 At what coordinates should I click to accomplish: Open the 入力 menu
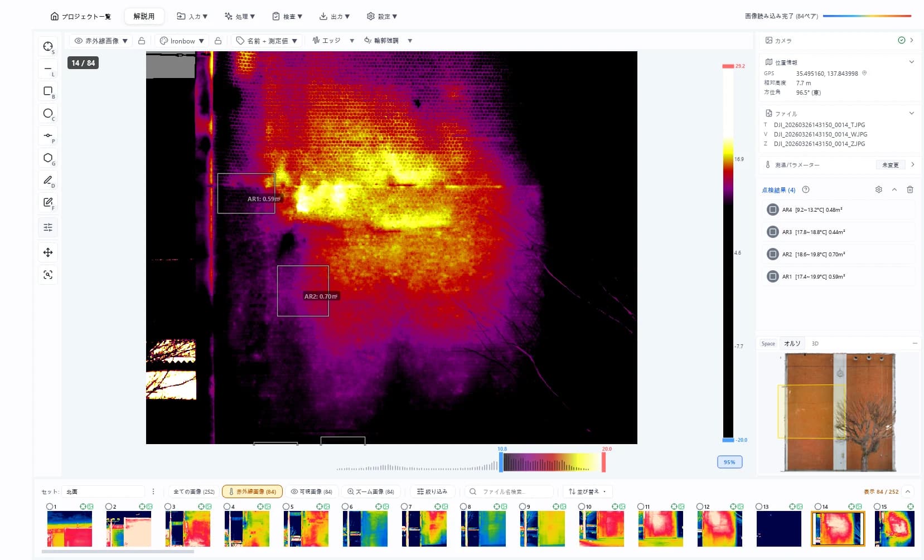(x=192, y=16)
